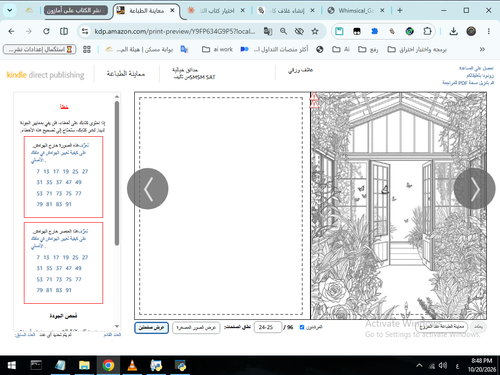Click the errors panel scrollbar up arrow
The width and height of the screenshot is (500, 375).
(117, 97)
